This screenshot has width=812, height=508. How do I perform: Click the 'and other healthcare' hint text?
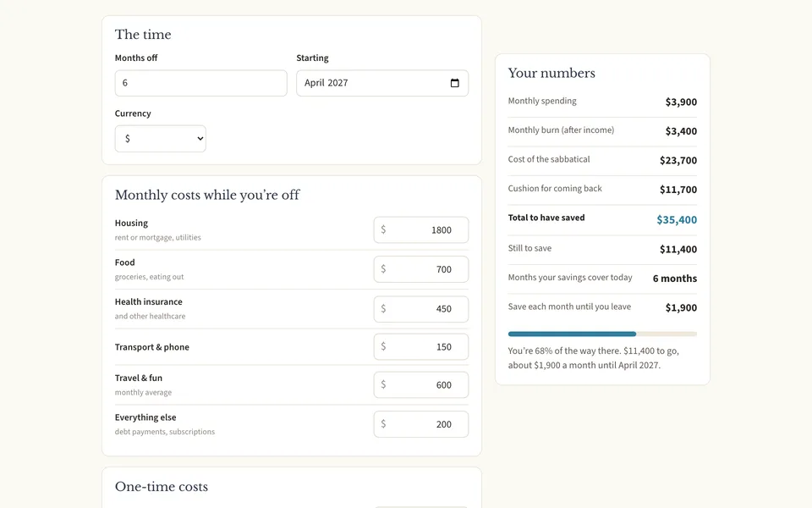(x=151, y=316)
